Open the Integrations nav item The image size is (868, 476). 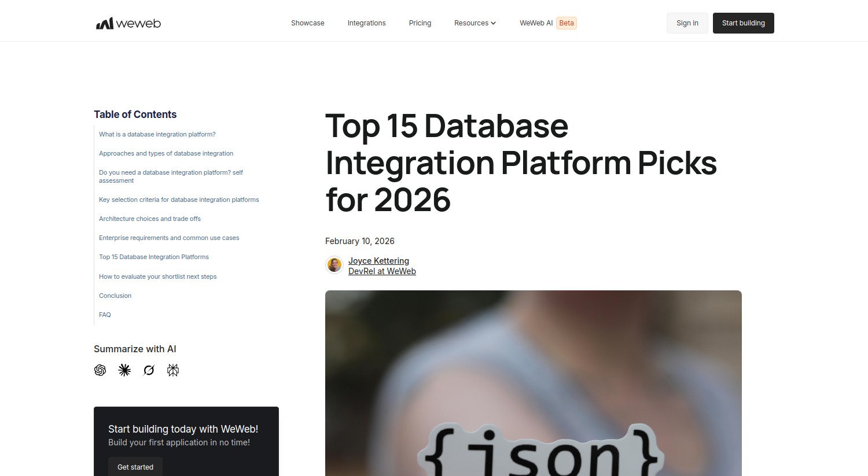click(366, 23)
